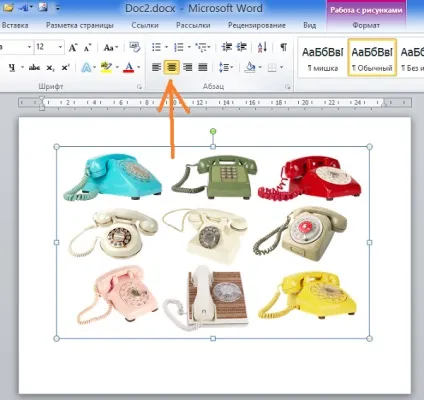The width and height of the screenshot is (424, 400).
Task: Expand underline style dropdown arrow
Action: tap(22, 68)
